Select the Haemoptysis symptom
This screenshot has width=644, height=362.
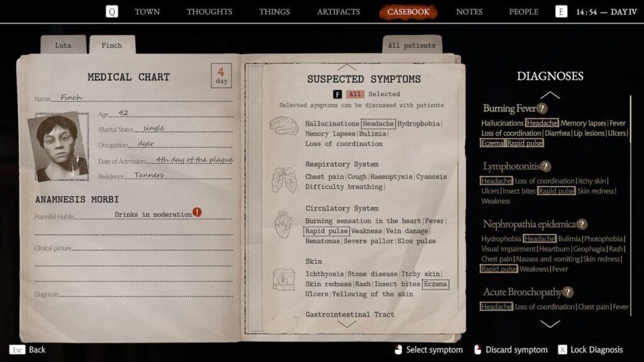point(391,177)
